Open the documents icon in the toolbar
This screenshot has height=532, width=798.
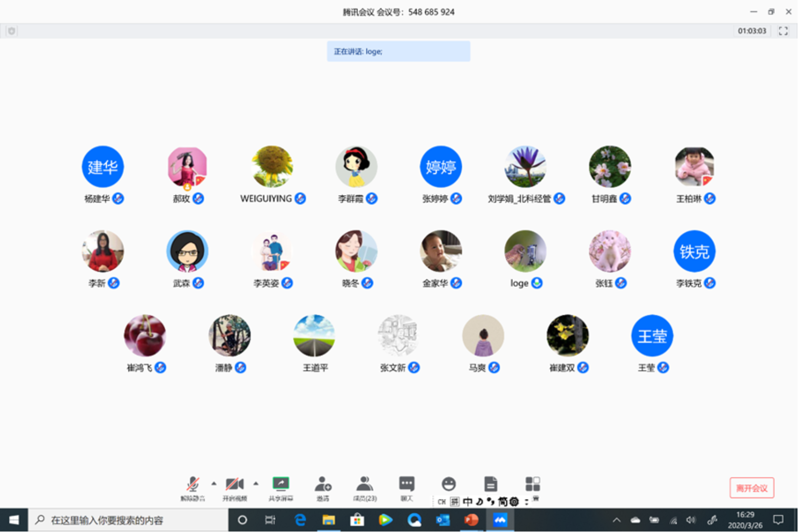[490, 484]
